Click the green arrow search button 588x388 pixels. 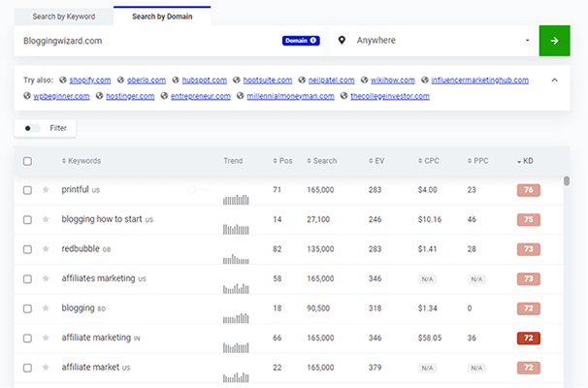[554, 41]
